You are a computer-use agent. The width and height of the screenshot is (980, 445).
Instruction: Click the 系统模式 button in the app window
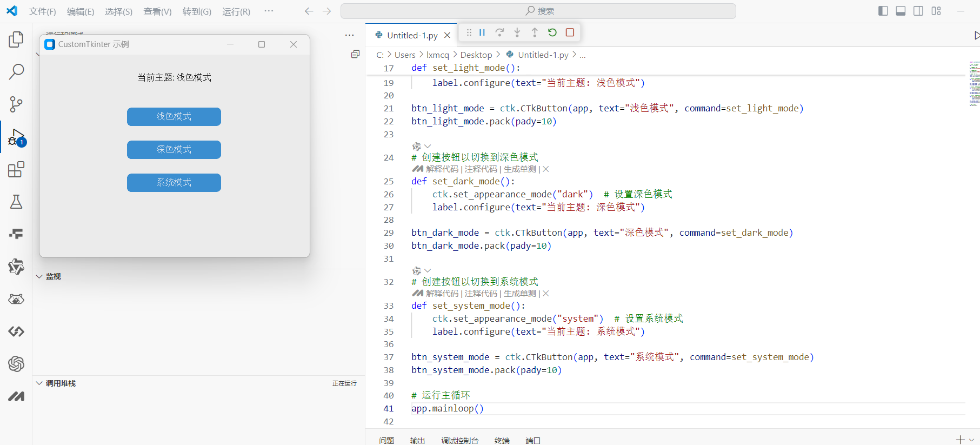[x=174, y=183]
